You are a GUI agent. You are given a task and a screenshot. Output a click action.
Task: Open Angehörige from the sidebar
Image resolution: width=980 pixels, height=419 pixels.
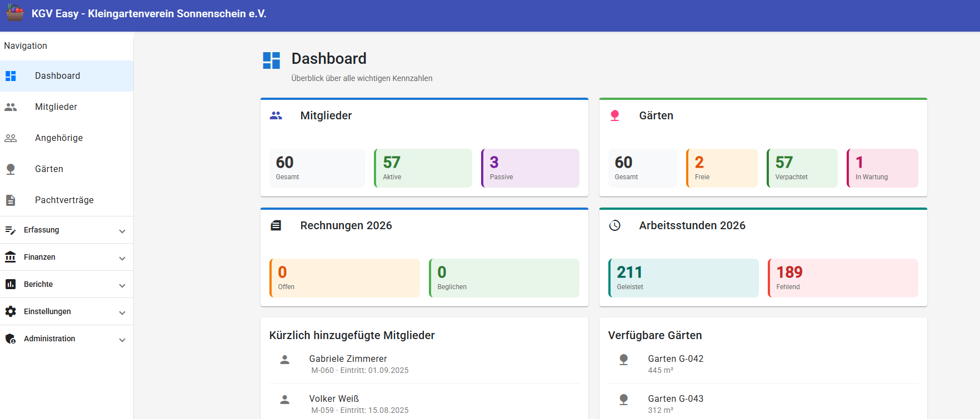pyautogui.click(x=67, y=138)
